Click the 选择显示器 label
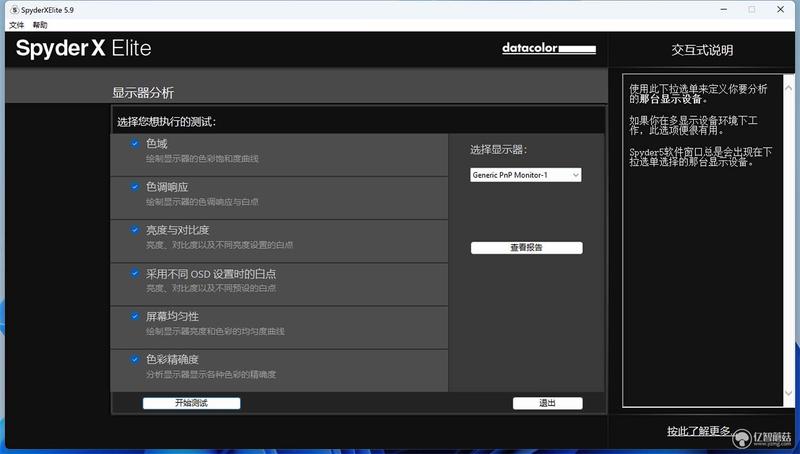The image size is (800, 454). pos(498,149)
